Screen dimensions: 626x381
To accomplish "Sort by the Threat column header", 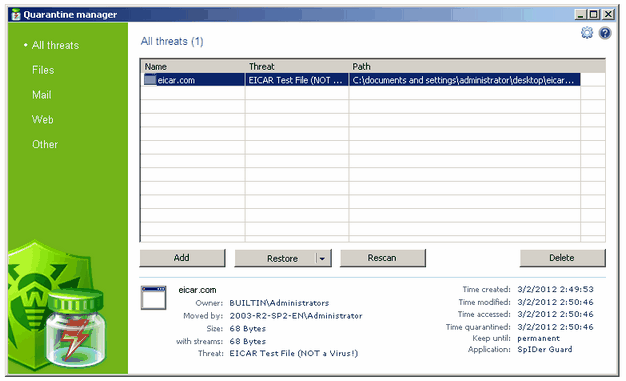I will (297, 66).
